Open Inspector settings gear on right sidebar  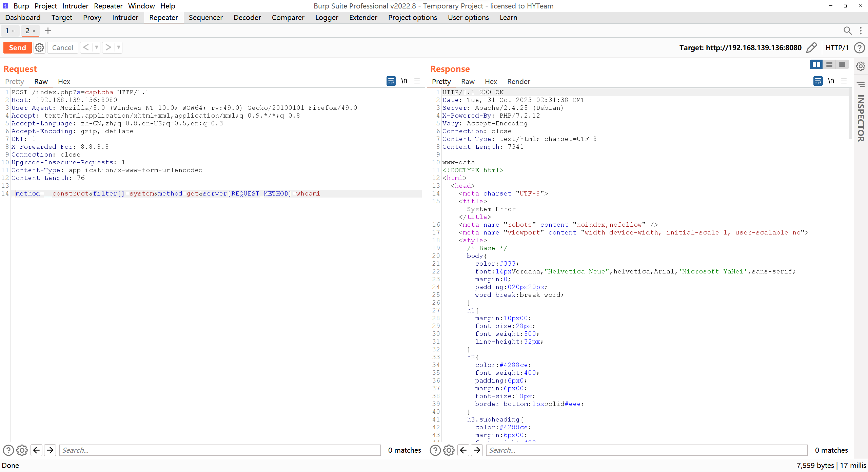pyautogui.click(x=861, y=66)
